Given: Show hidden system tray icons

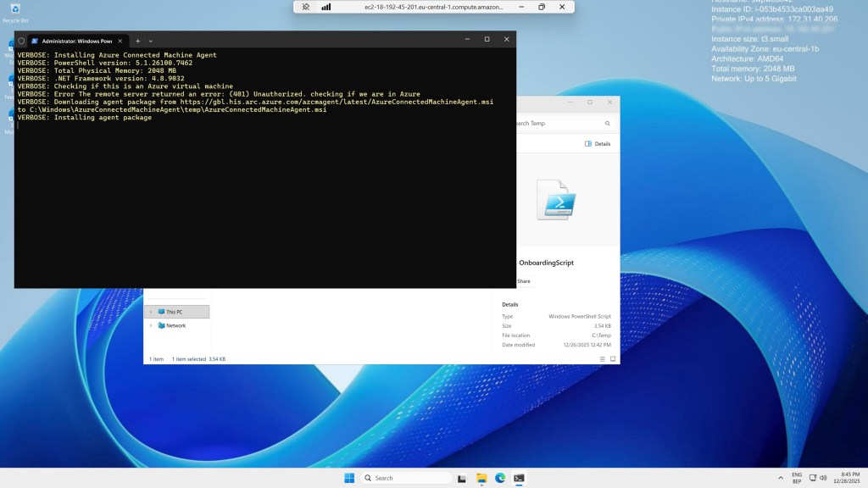Looking at the screenshot, I should [779, 478].
